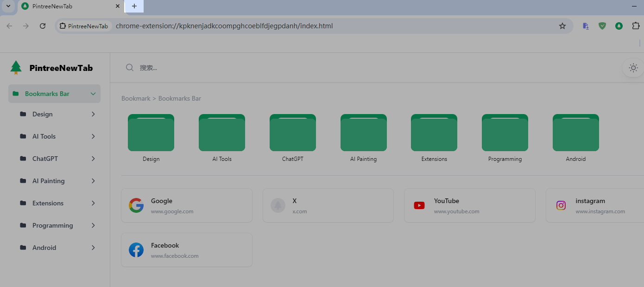This screenshot has height=287, width=644.
Task: Reload the page using refresh button
Action: point(43,26)
